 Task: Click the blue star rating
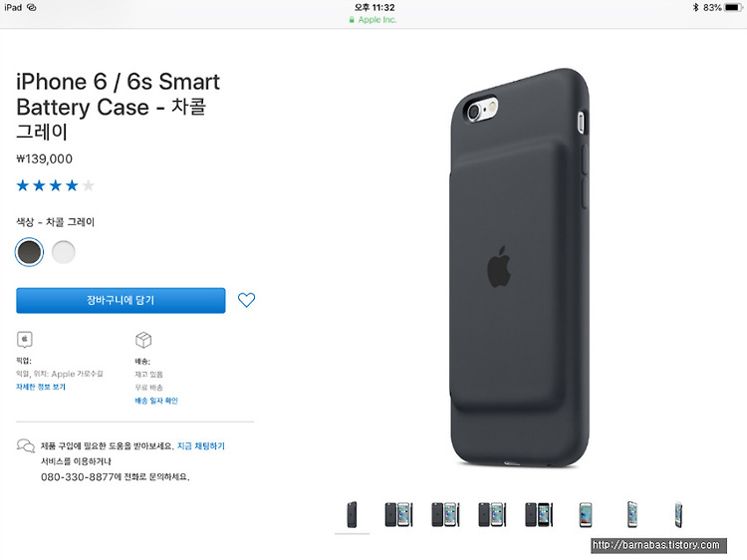coord(55,185)
